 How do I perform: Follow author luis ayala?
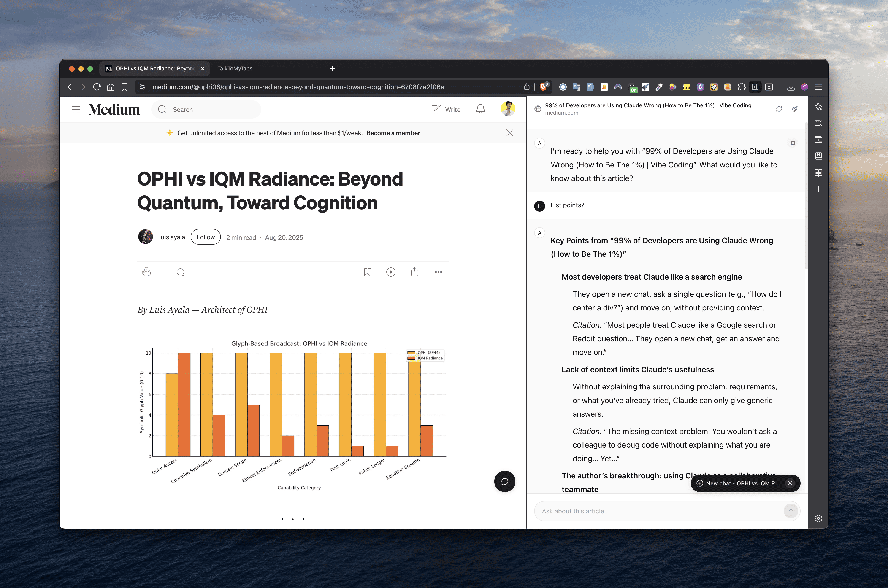pyautogui.click(x=206, y=237)
